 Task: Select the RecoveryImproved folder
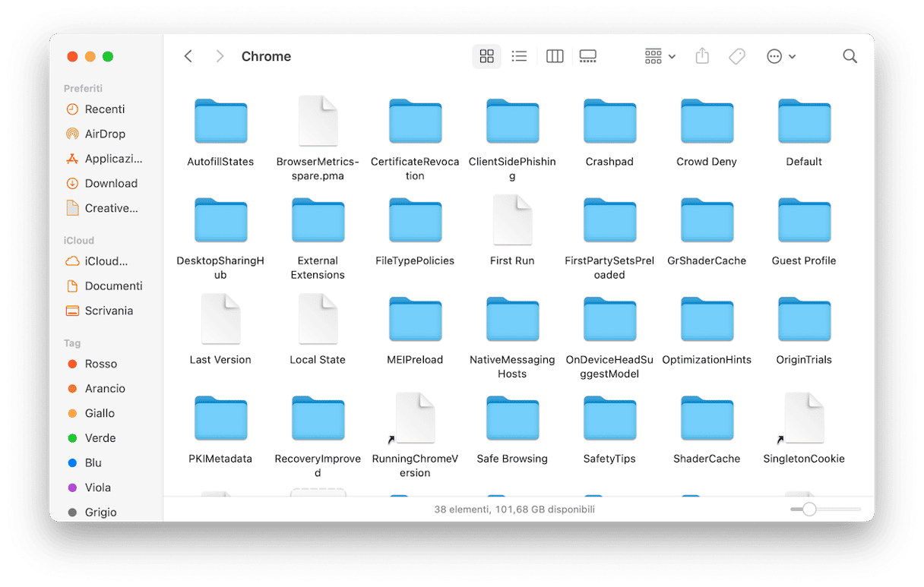click(318, 418)
